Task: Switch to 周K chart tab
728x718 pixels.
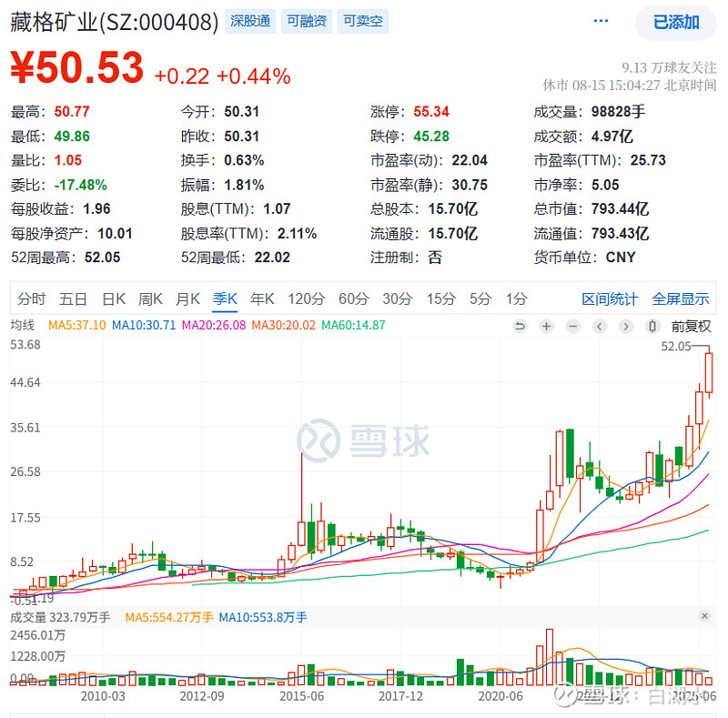Action: [150, 298]
